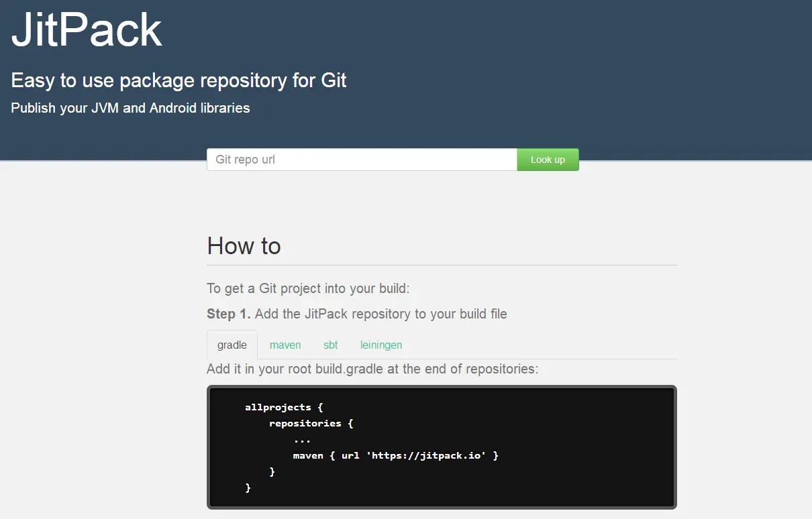Select the gradle tab
812x519 pixels.
point(232,345)
